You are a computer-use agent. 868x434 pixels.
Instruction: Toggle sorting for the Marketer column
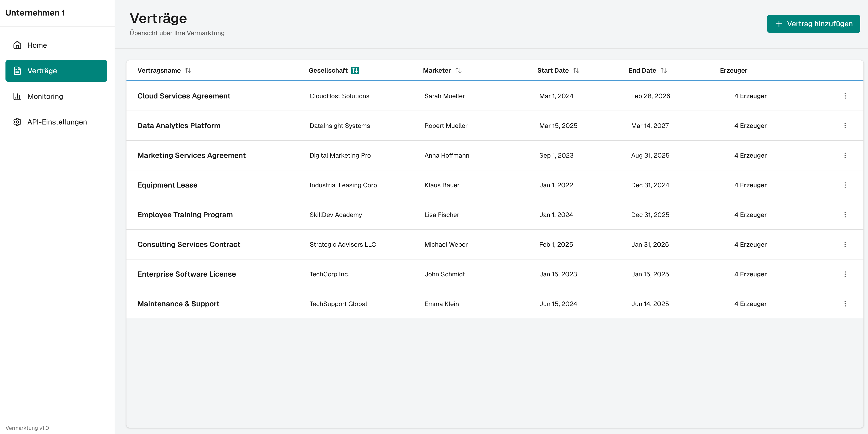click(459, 70)
